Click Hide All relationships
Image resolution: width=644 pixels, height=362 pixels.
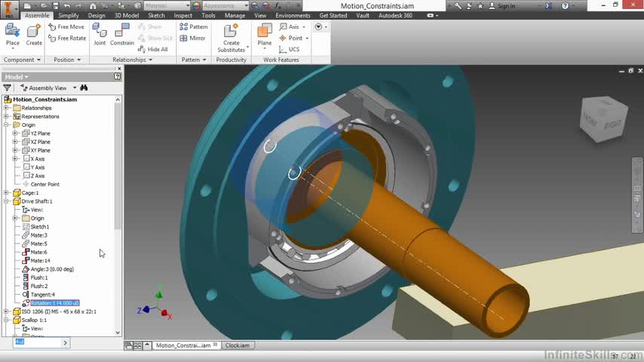click(x=153, y=49)
